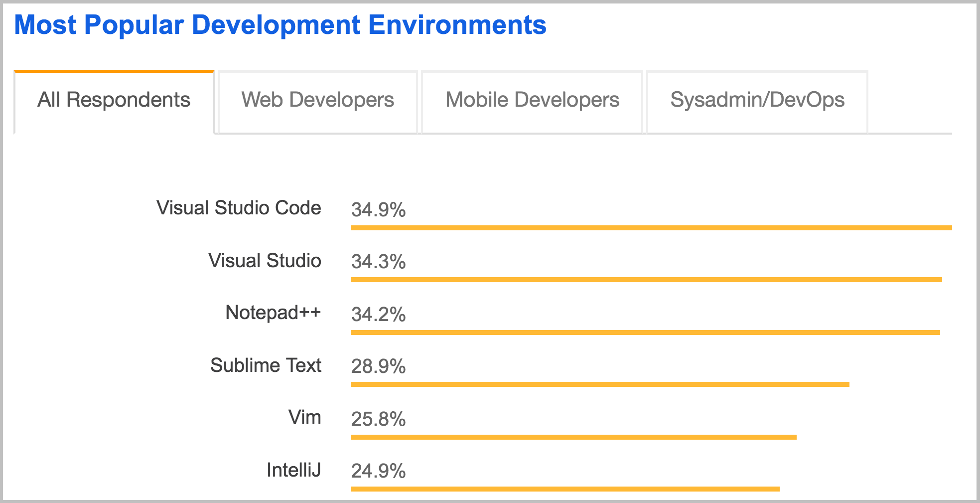Screen dimensions: 980x503
Task: Switch to the Web Developers tab
Action: [x=318, y=102]
